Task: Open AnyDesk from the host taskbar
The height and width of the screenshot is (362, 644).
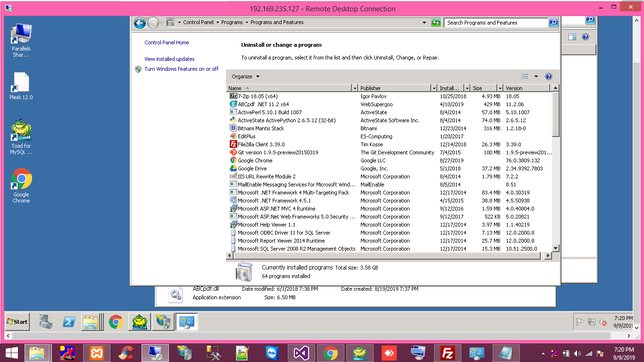Action: 389,353
